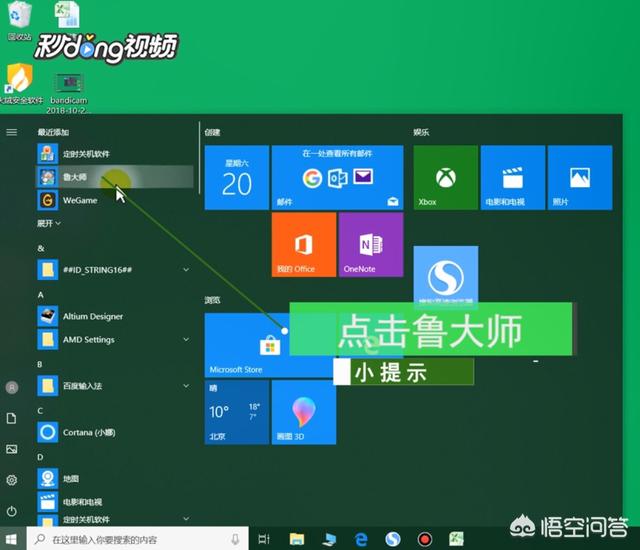
Task: Toggle the Start menu hamburger button
Action: coord(12,132)
